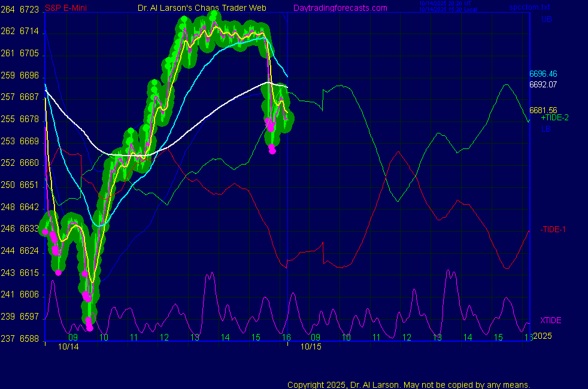Click the XTIDE legend label
The height and width of the screenshot is (389, 588).
click(x=551, y=320)
